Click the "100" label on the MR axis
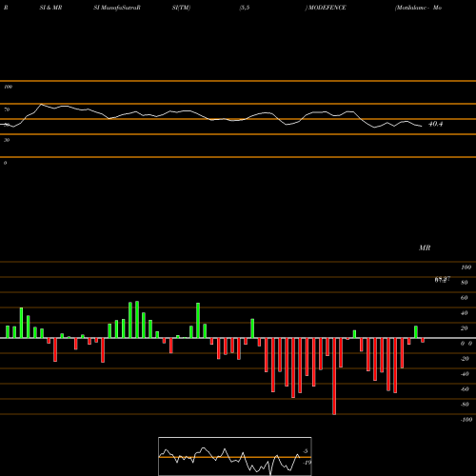 (466, 268)
